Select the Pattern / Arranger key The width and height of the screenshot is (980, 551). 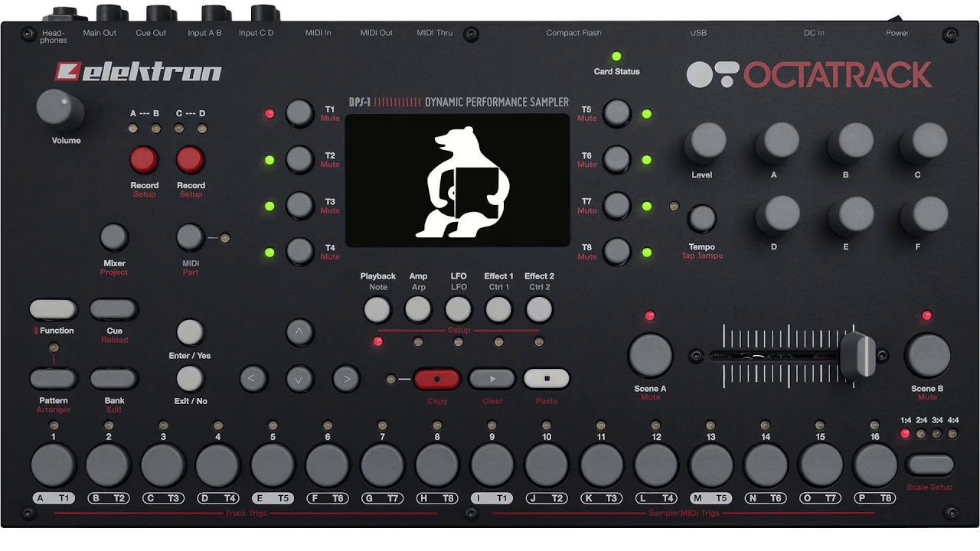[x=54, y=379]
